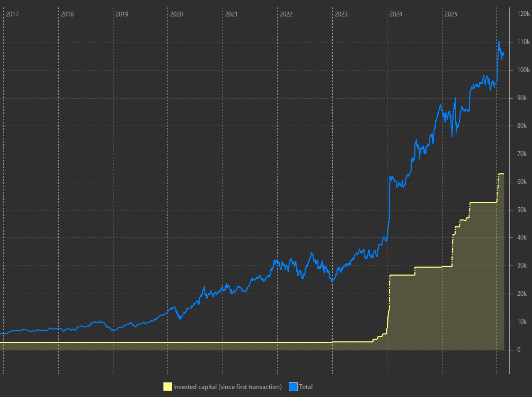Click the 2023 year label
This screenshot has height=397, width=532.
tap(341, 14)
